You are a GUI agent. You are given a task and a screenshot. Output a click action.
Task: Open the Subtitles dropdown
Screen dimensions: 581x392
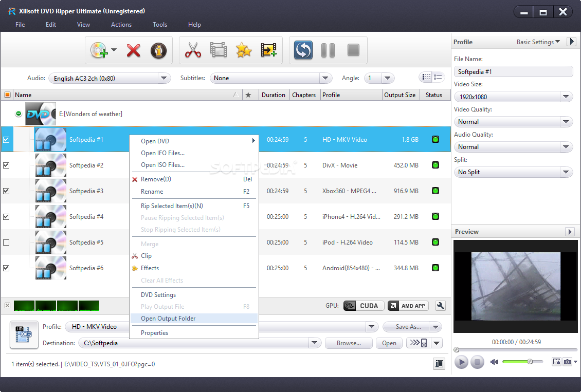coord(325,78)
